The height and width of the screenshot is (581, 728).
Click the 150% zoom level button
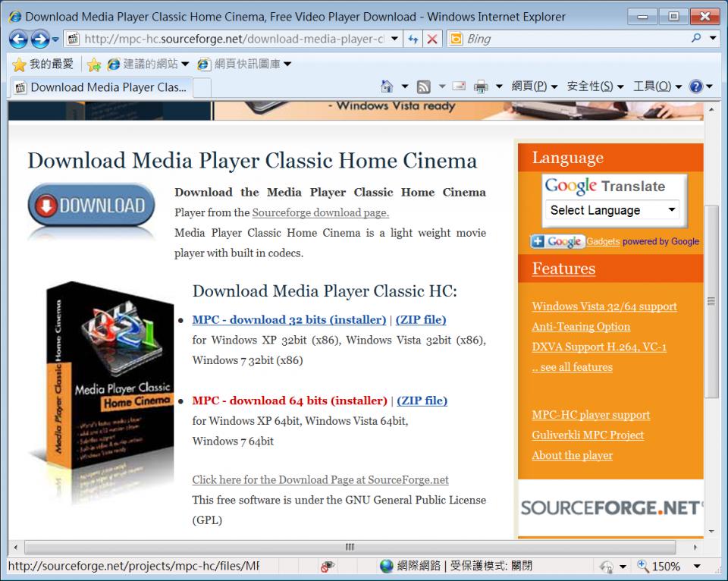click(x=659, y=566)
